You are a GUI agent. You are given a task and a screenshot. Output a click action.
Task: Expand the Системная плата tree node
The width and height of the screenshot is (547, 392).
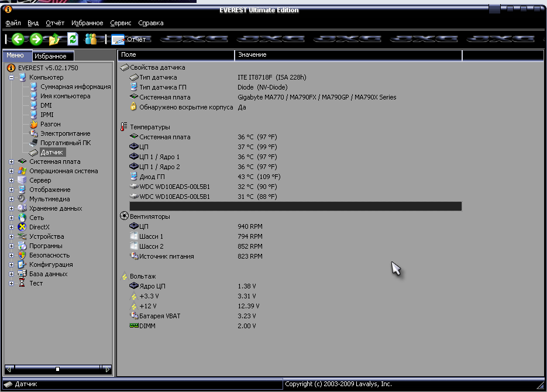12,161
